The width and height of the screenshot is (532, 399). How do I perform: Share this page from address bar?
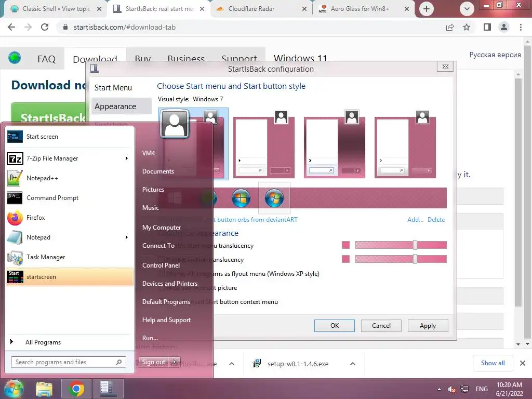[x=450, y=27]
